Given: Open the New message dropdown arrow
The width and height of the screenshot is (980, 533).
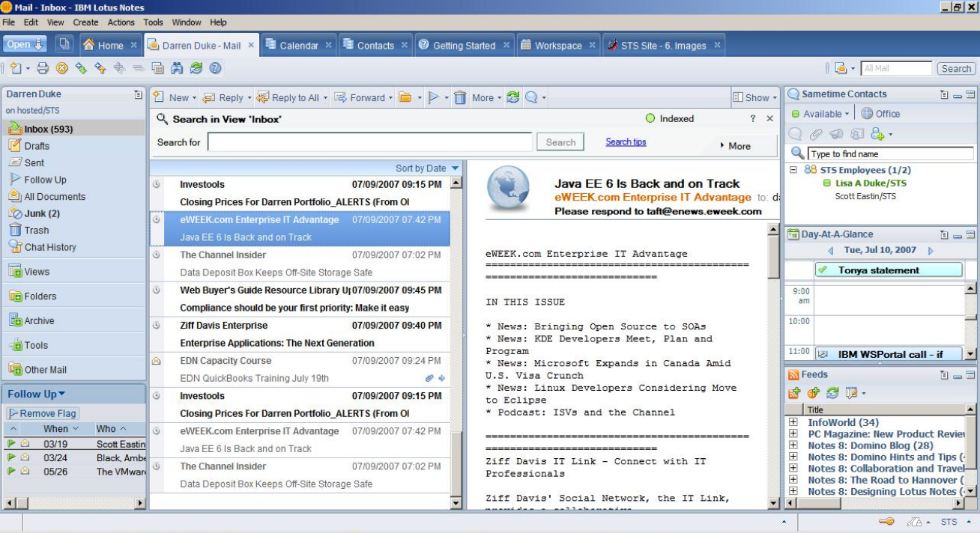Looking at the screenshot, I should click(194, 98).
